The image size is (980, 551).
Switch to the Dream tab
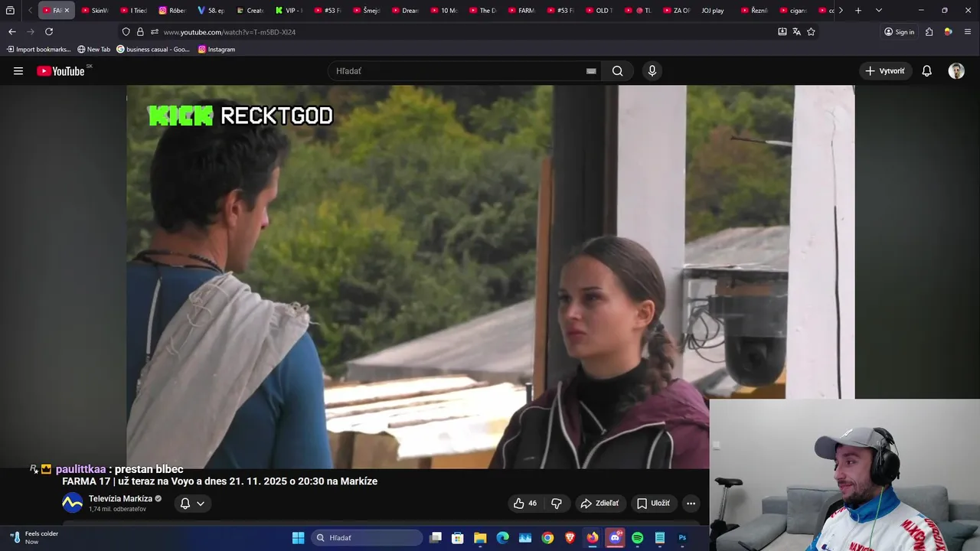point(405,11)
